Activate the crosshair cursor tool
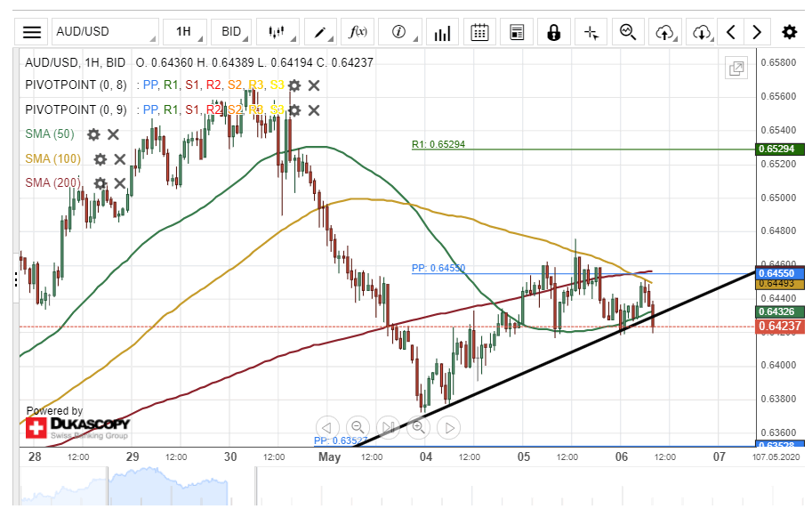812x509 pixels. point(591,32)
